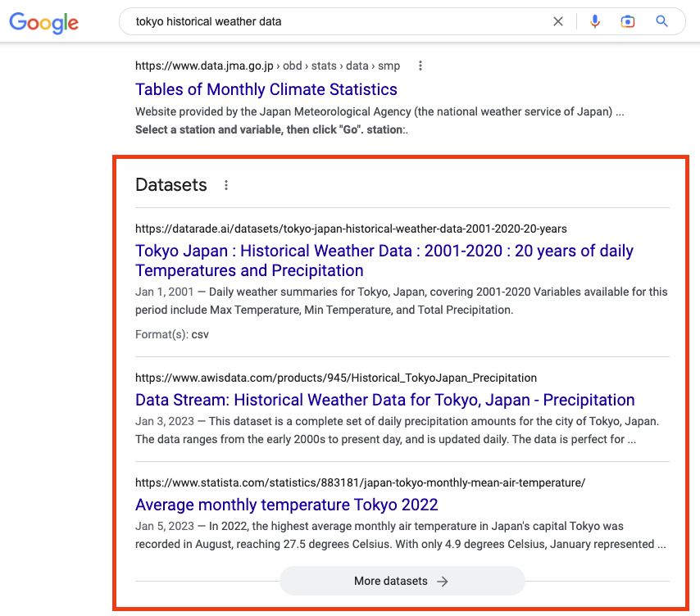Click the datarade.ai dataset URL

[351, 229]
